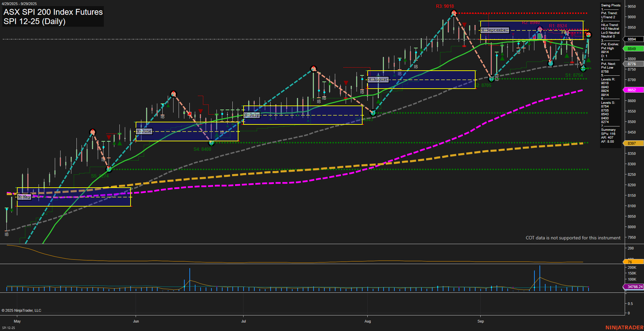
Task: Click the pivot circle at the July swing high
Action: click(x=313, y=68)
